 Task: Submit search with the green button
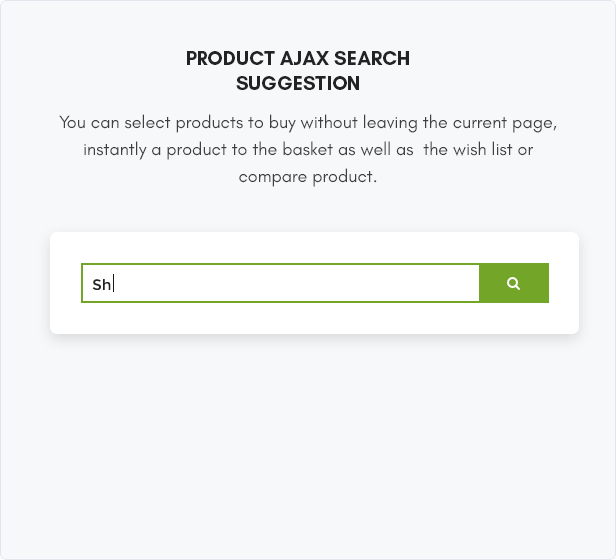pyautogui.click(x=514, y=283)
